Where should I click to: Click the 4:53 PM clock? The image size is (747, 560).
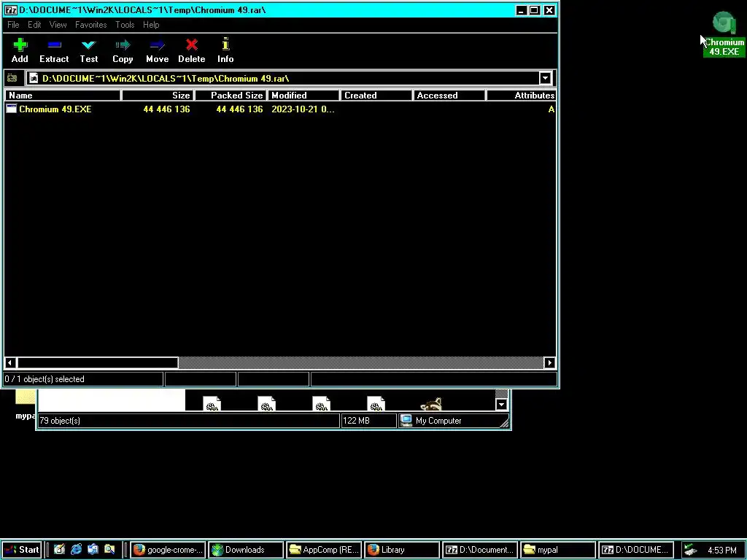pos(722,550)
